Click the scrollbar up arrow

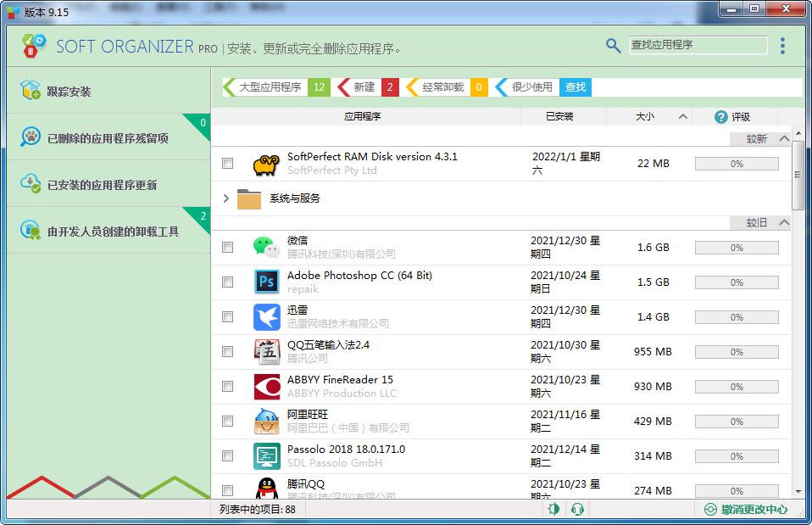click(x=798, y=134)
